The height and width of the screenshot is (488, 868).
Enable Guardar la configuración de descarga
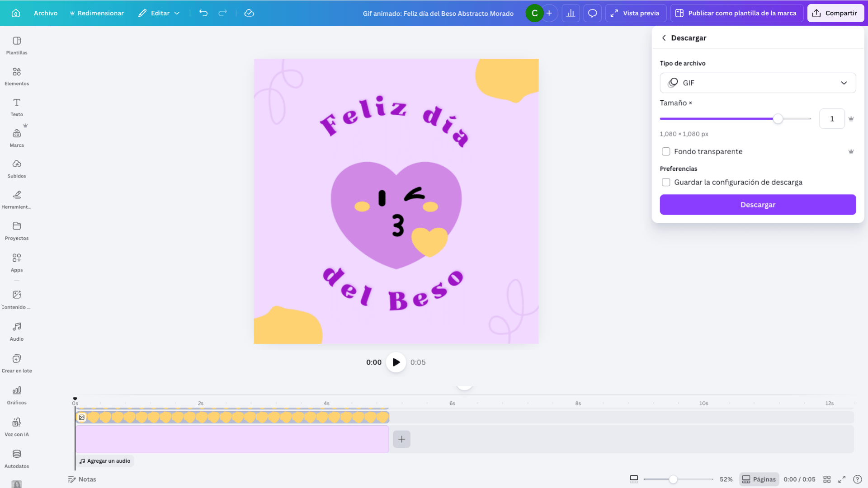click(x=666, y=182)
